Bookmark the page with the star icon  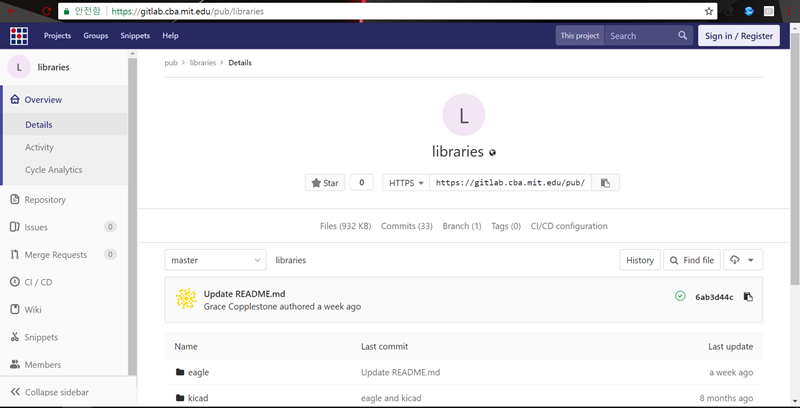pyautogui.click(x=709, y=11)
